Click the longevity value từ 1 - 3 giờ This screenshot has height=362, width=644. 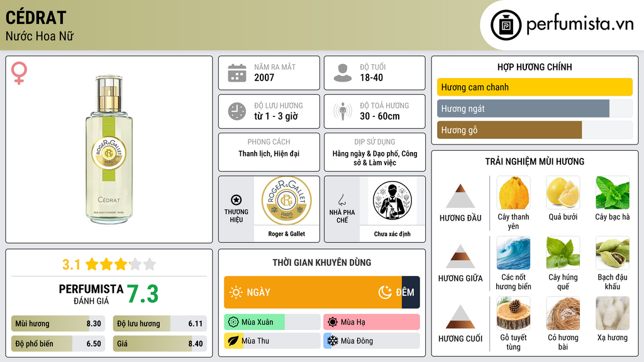(276, 116)
